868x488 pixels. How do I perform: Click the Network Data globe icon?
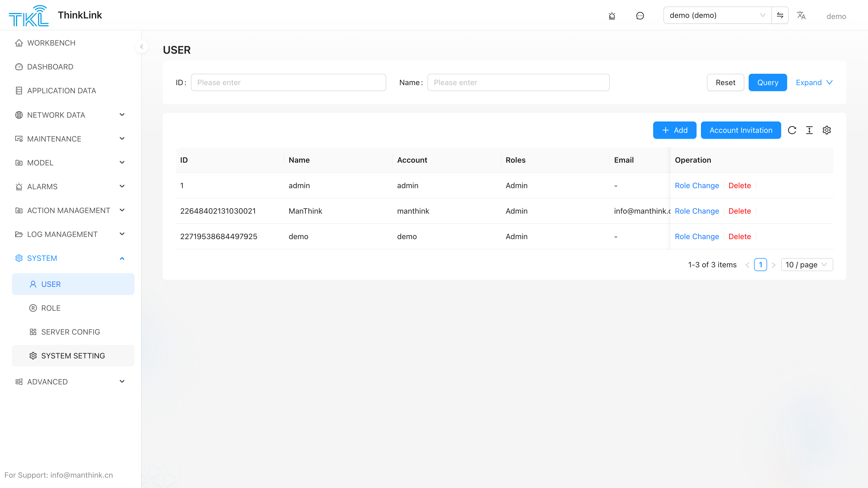tap(19, 115)
